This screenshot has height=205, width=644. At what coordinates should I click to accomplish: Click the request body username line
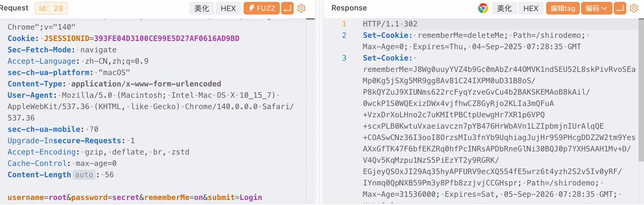(x=135, y=197)
